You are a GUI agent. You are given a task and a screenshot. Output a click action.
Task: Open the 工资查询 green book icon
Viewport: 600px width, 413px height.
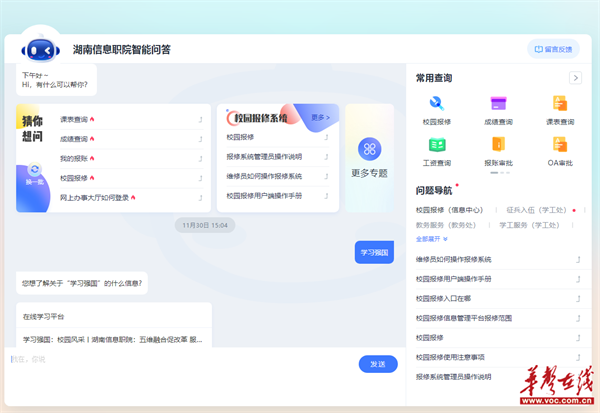(x=437, y=145)
